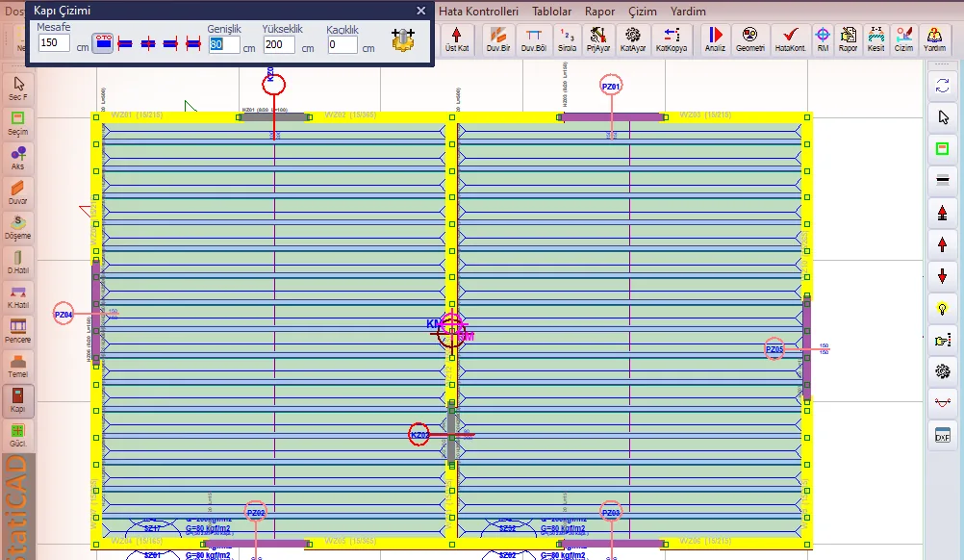Click the Üst Kat red arrow toolbar button
Screen dimensions: 964x560
(x=456, y=39)
